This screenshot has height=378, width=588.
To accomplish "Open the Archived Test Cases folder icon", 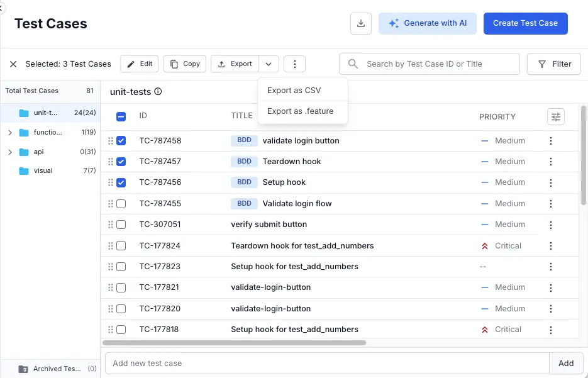I will 23,369.
